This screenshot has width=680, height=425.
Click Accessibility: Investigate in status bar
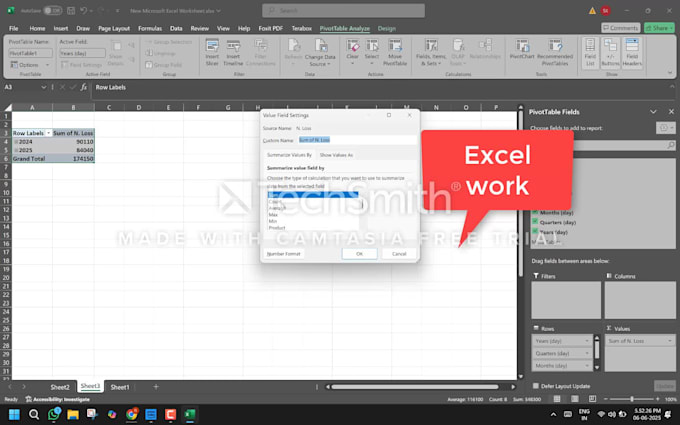pyautogui.click(x=58, y=399)
